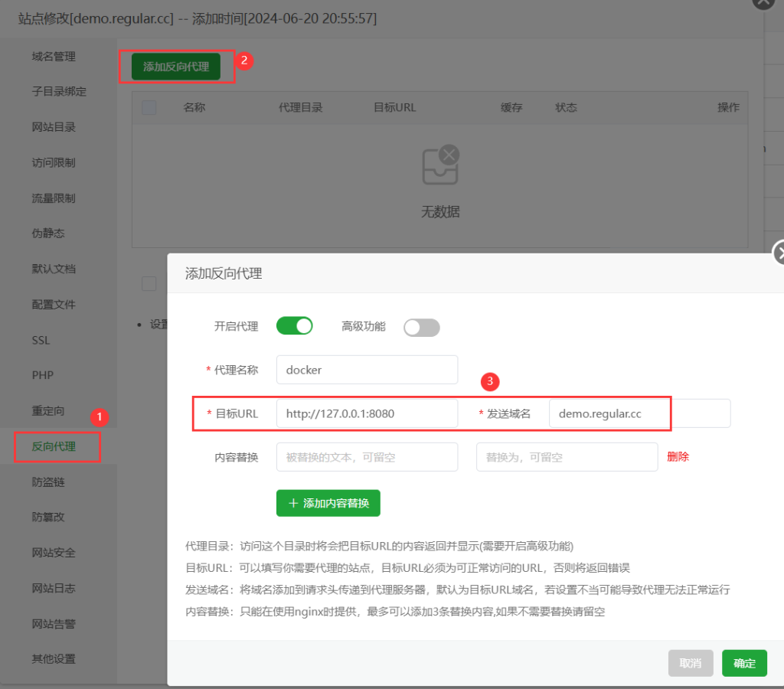Open the SSL settings menu item

[41, 340]
